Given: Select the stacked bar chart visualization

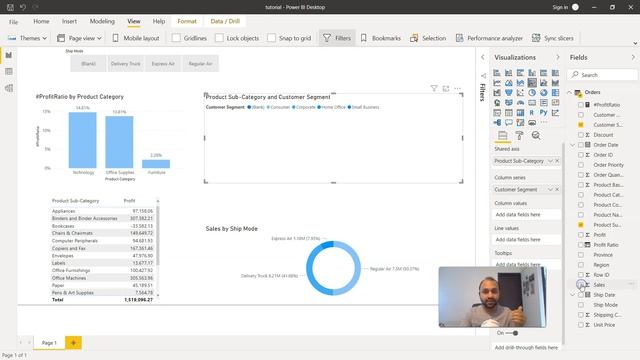Looking at the screenshot, I should (x=497, y=73).
